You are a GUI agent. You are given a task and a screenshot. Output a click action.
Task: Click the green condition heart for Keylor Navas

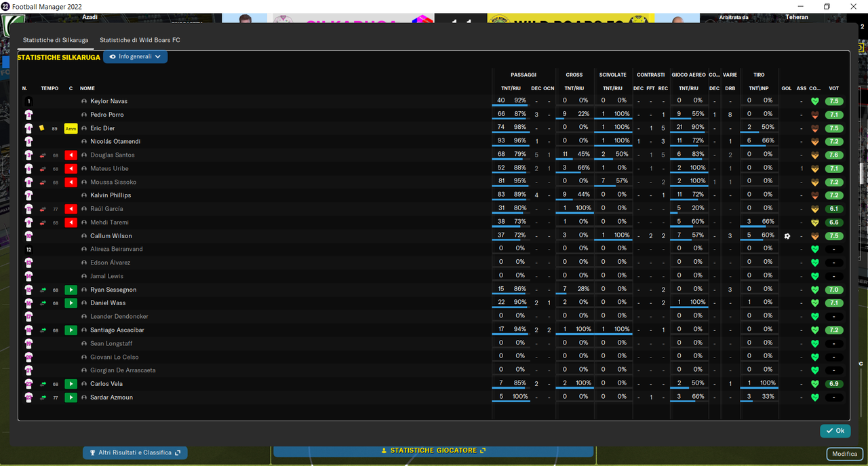point(815,101)
